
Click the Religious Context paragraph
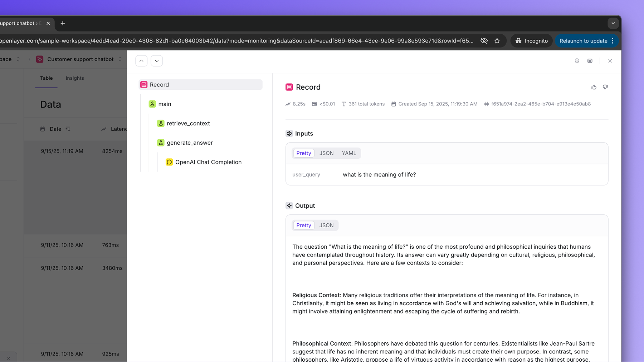(443, 303)
